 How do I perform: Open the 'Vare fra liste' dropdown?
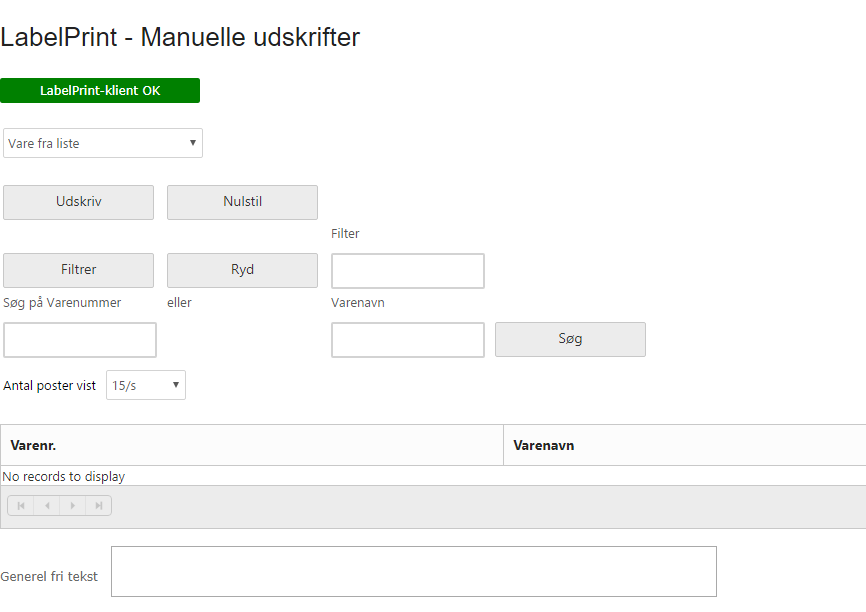(103, 143)
